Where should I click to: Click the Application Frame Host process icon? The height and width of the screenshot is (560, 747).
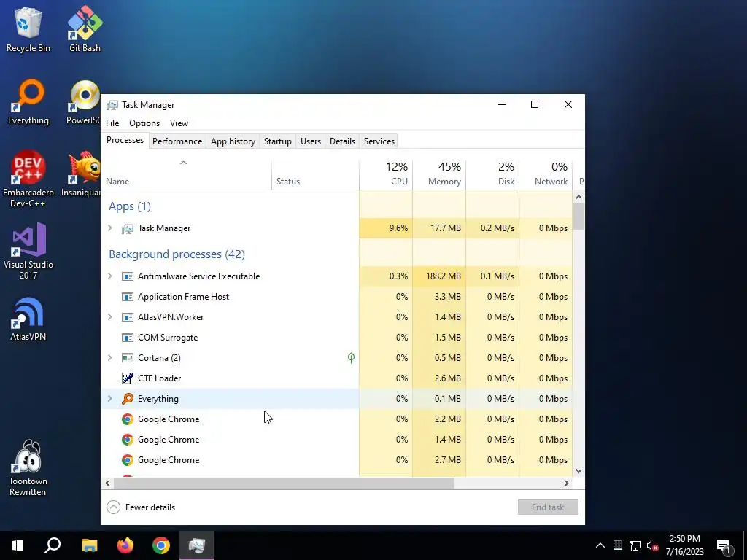point(127,297)
